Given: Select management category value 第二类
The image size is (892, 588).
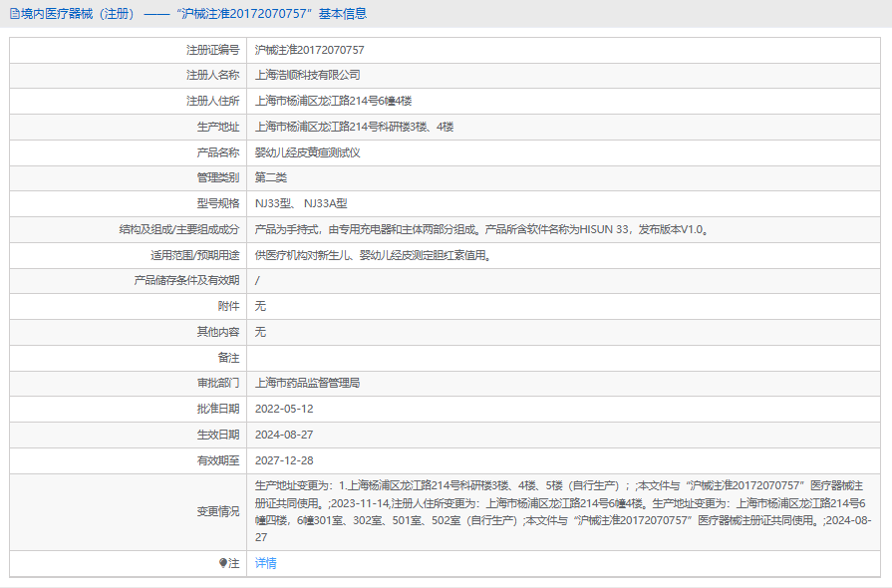Looking at the screenshot, I should pyautogui.click(x=271, y=177).
